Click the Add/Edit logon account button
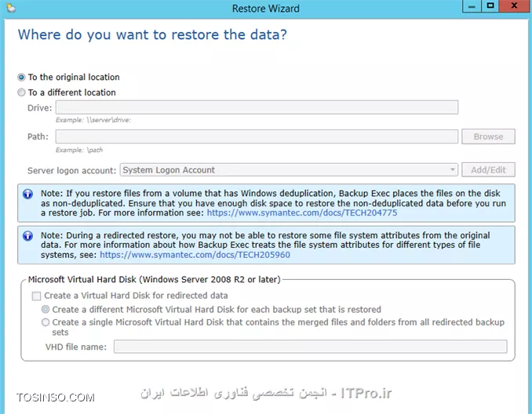532x414 pixels. pyautogui.click(x=488, y=170)
